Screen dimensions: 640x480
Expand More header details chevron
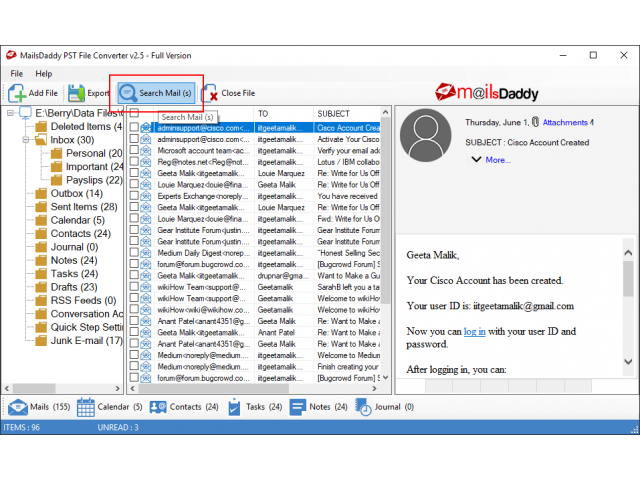[476, 159]
